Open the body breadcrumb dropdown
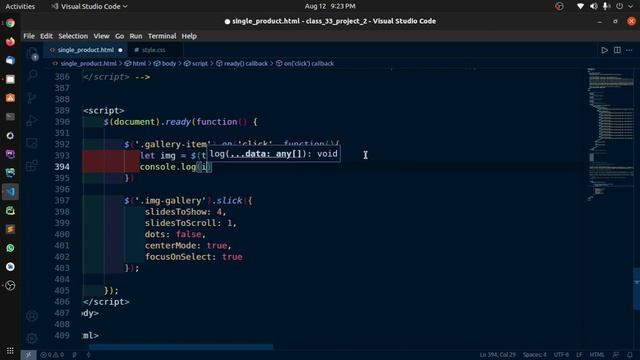The width and height of the screenshot is (640, 360). (165, 64)
